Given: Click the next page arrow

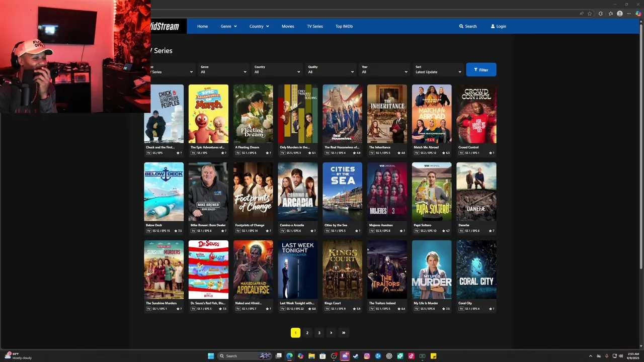Looking at the screenshot, I should click(x=331, y=332).
